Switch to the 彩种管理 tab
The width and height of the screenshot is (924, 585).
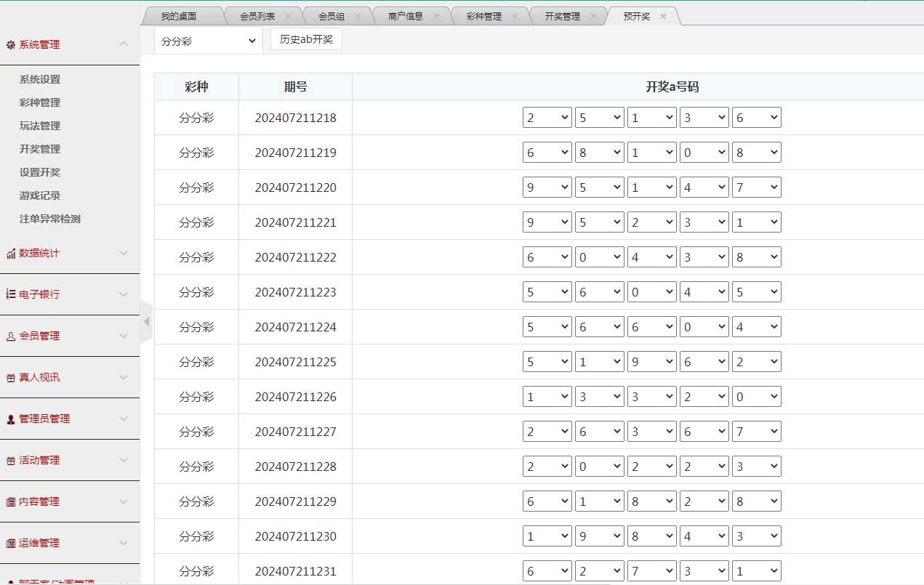[x=484, y=16]
